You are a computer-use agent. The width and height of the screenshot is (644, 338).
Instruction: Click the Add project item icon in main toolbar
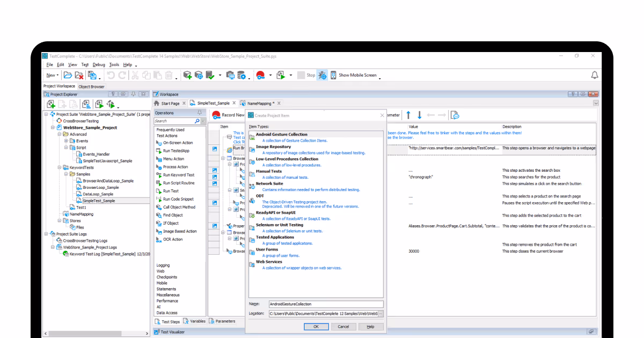pyautogui.click(x=187, y=75)
